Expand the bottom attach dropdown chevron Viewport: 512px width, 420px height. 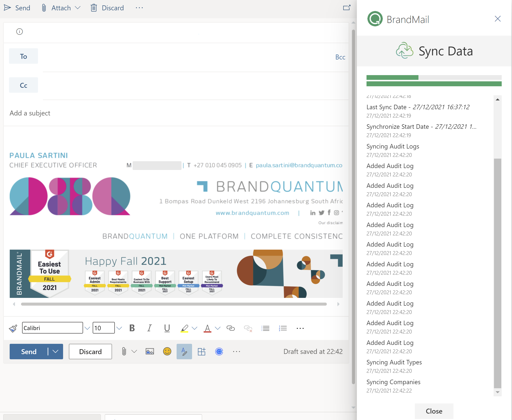(134, 352)
